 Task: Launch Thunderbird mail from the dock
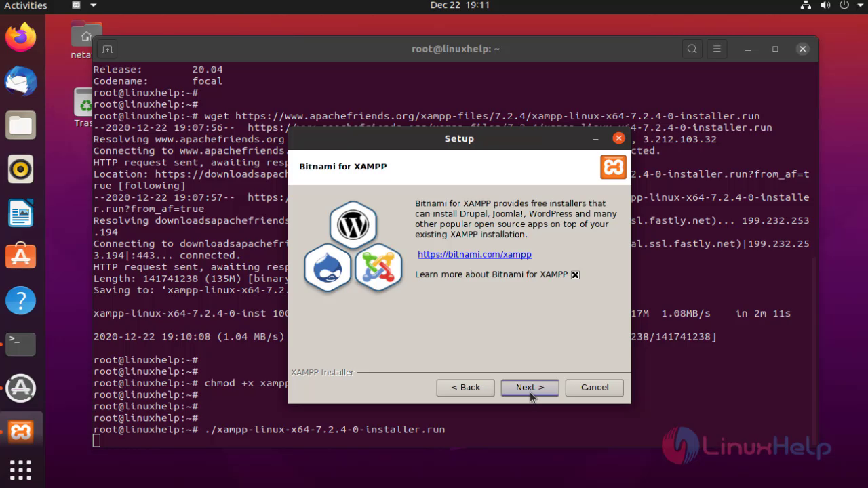click(20, 81)
